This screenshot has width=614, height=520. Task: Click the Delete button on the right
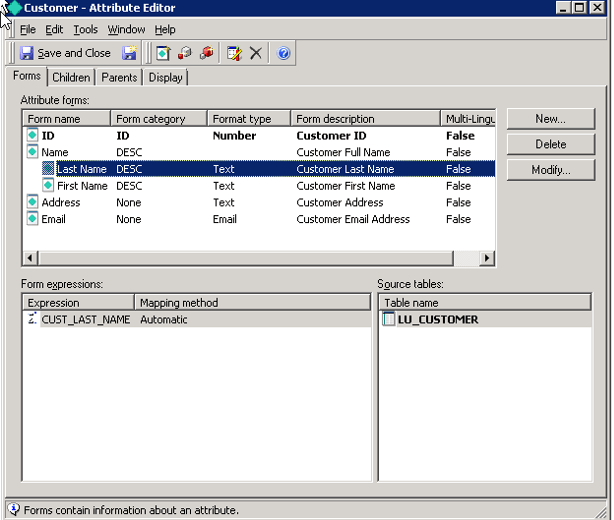pos(550,144)
